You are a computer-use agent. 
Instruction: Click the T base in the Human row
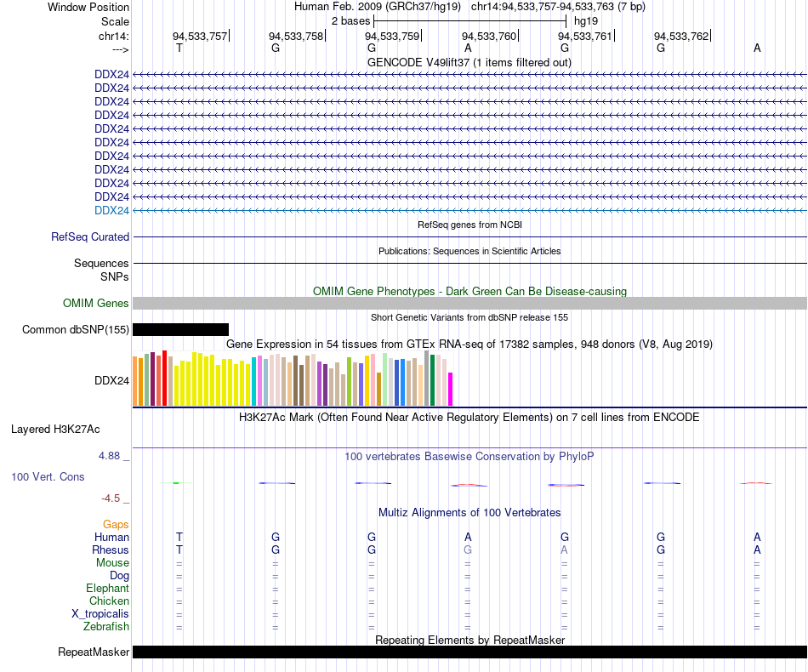tap(179, 537)
